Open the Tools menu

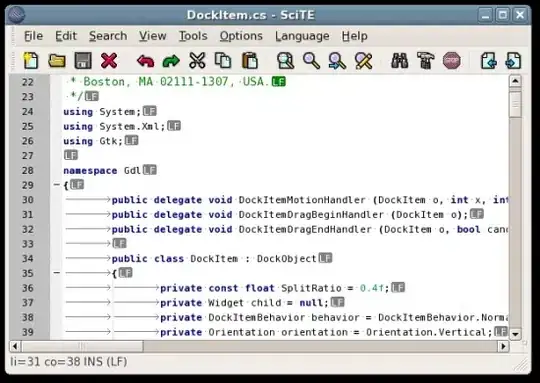[x=193, y=36]
